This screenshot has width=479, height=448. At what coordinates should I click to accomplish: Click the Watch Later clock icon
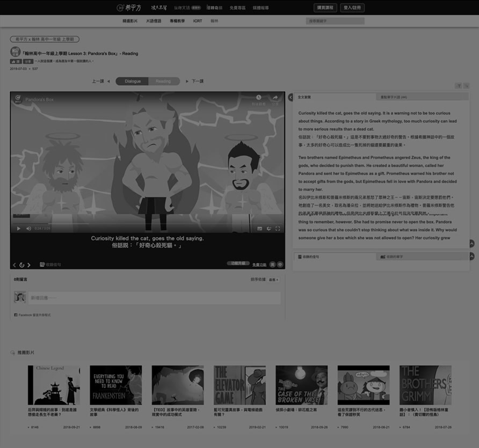(x=259, y=97)
